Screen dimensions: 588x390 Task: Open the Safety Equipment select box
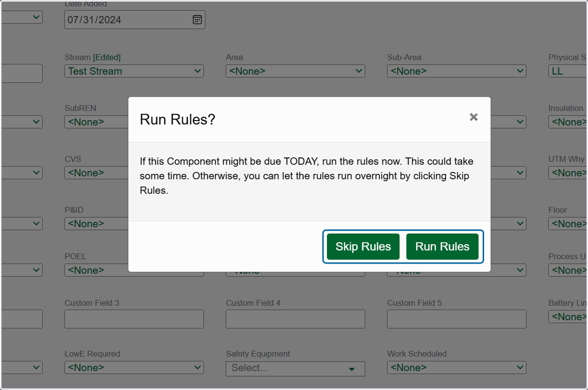click(295, 368)
